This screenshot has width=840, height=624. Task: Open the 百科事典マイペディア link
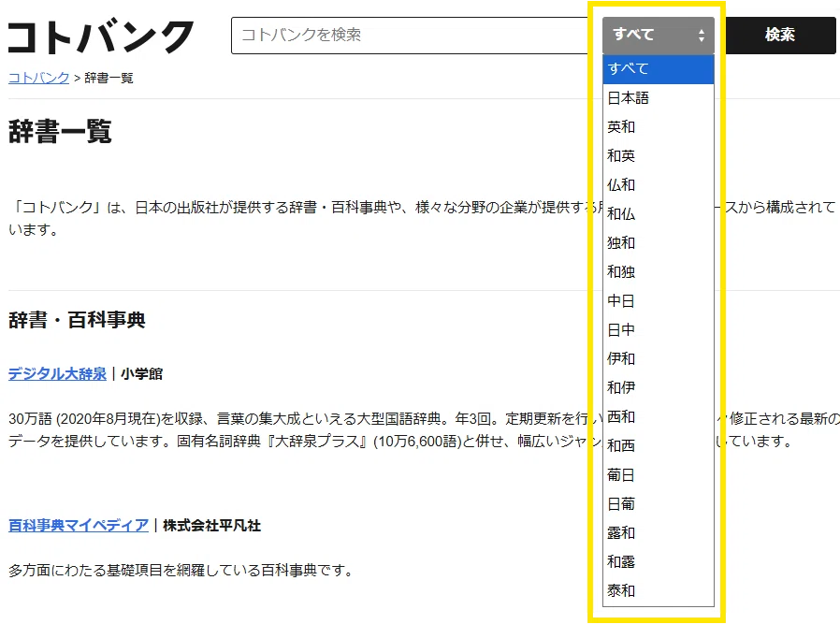(x=79, y=526)
